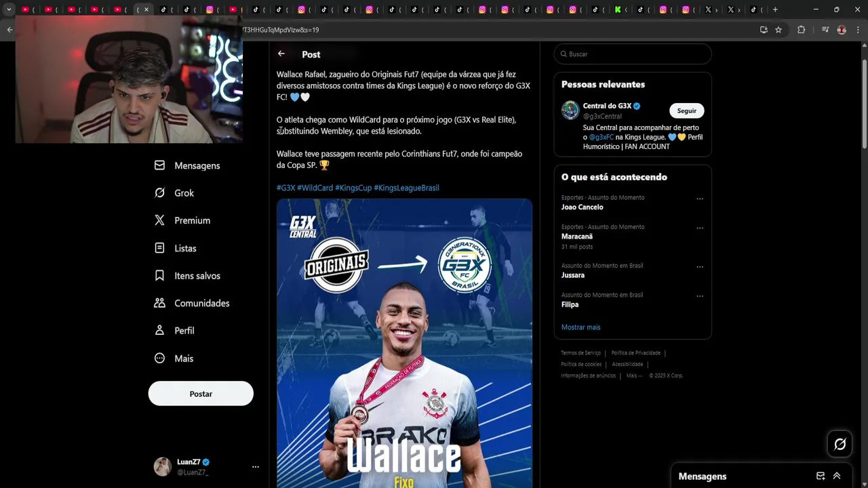Viewport: 868px width, 488px height.
Task: Open Acessibilidade footer link
Action: pyautogui.click(x=627, y=364)
